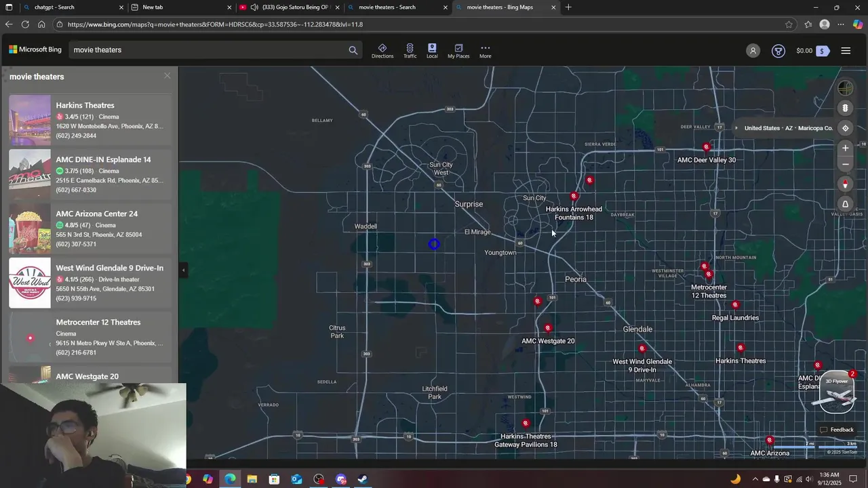Open a new browser tab
This screenshot has width=868, height=488.
568,7
